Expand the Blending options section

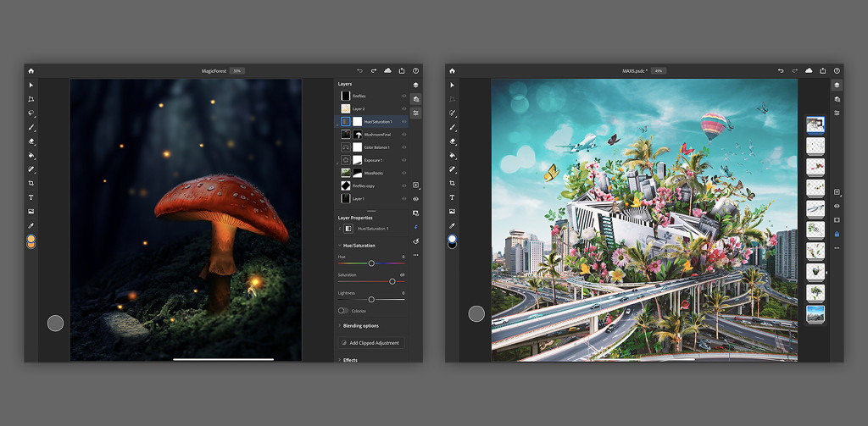pyautogui.click(x=360, y=325)
